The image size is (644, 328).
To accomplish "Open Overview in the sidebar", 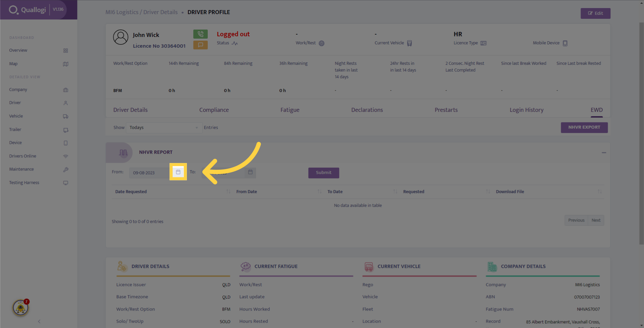I will point(18,50).
